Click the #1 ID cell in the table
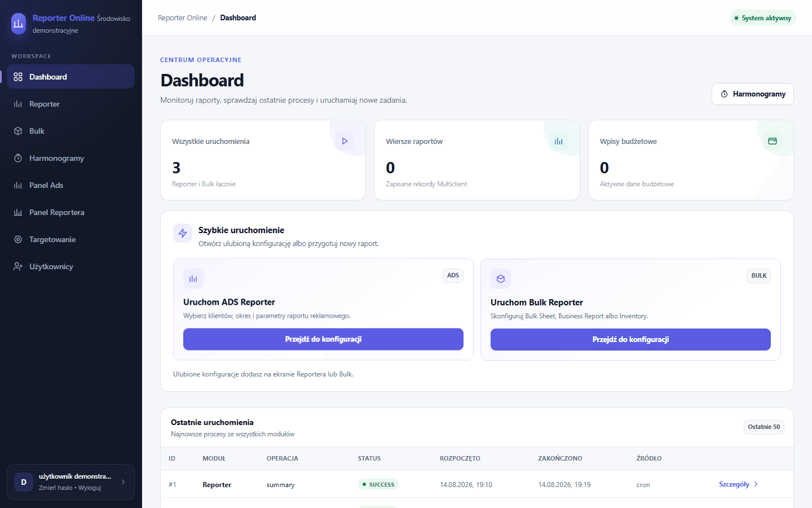This screenshot has height=508, width=812. [x=173, y=485]
